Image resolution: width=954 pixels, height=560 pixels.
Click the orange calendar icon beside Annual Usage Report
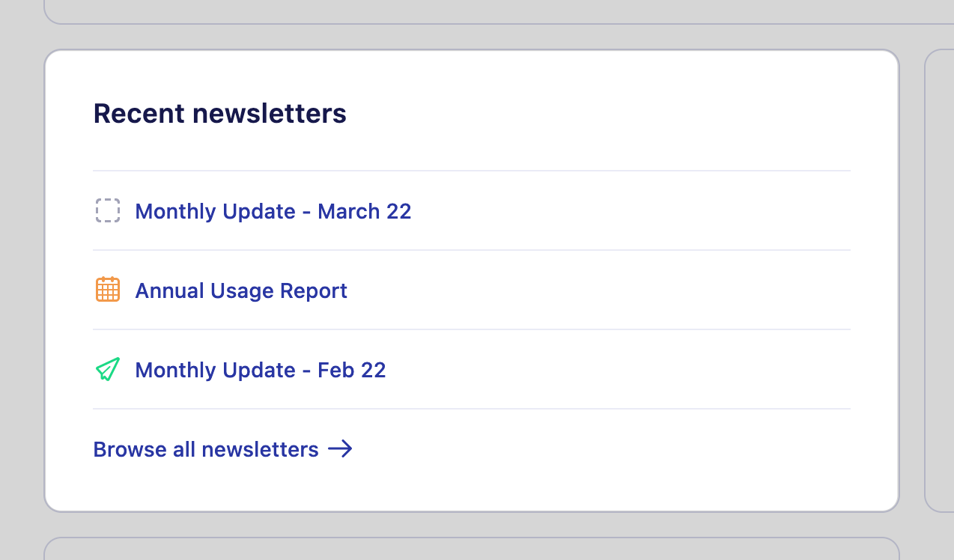pyautogui.click(x=108, y=290)
